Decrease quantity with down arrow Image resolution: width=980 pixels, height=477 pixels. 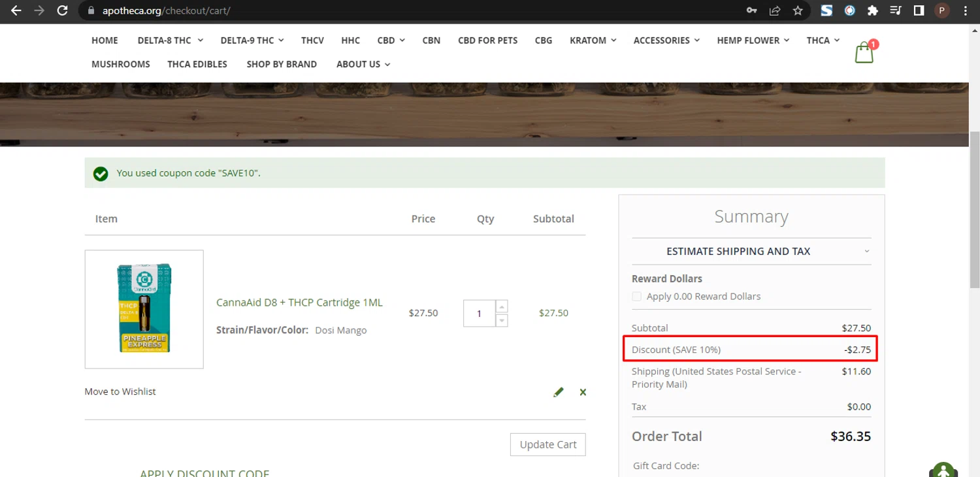tap(502, 320)
